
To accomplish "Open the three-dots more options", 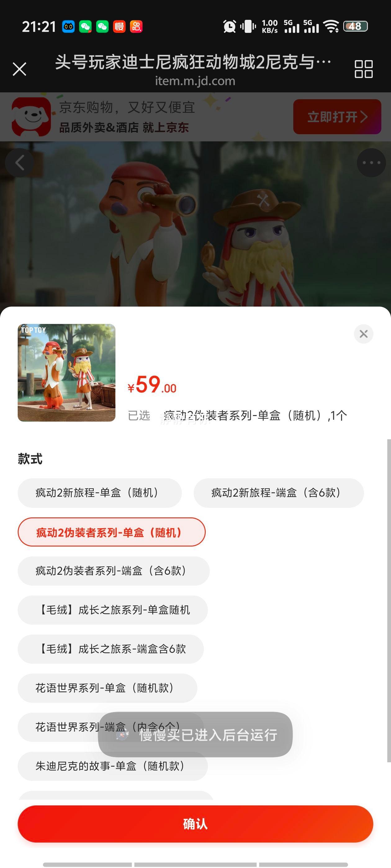I will [x=371, y=163].
